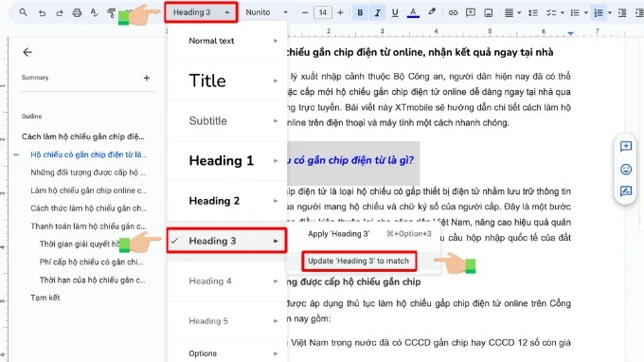
Task: Open the numbered list options arrow
Action: point(610,12)
